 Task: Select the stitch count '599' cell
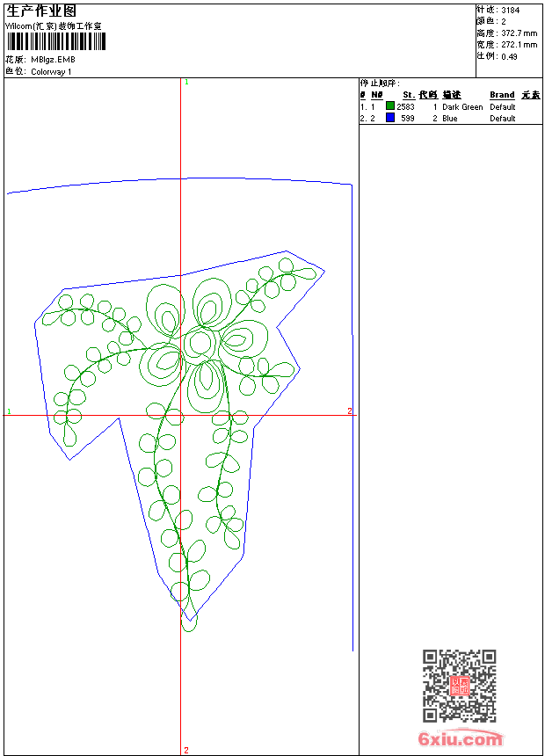tap(408, 119)
